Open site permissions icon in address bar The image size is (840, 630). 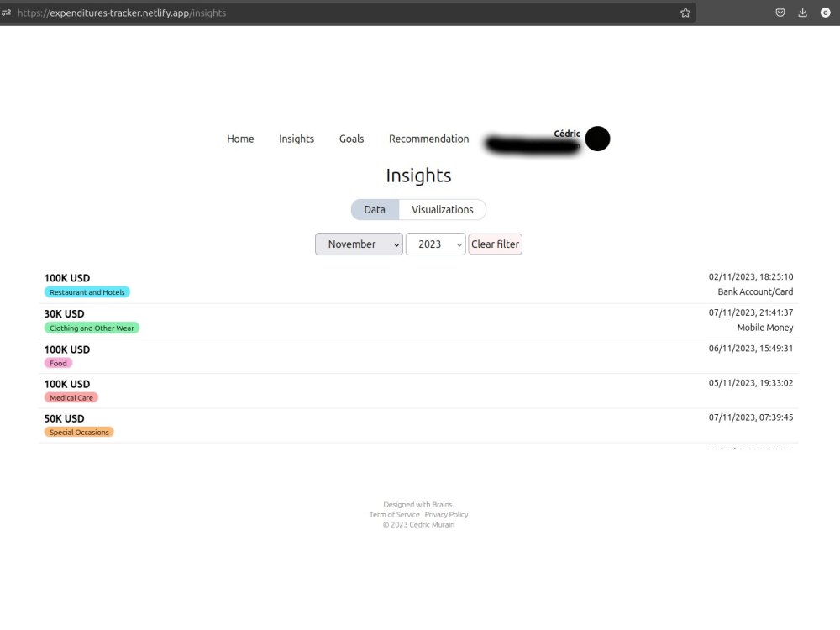tap(7, 13)
